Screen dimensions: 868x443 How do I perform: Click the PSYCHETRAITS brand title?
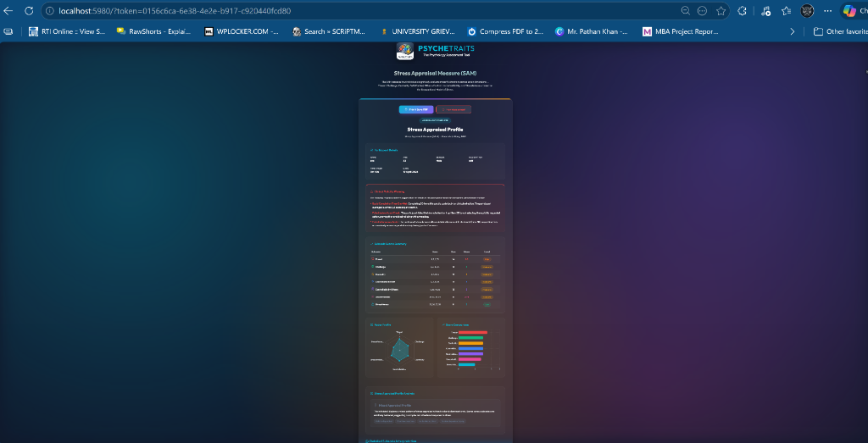446,48
